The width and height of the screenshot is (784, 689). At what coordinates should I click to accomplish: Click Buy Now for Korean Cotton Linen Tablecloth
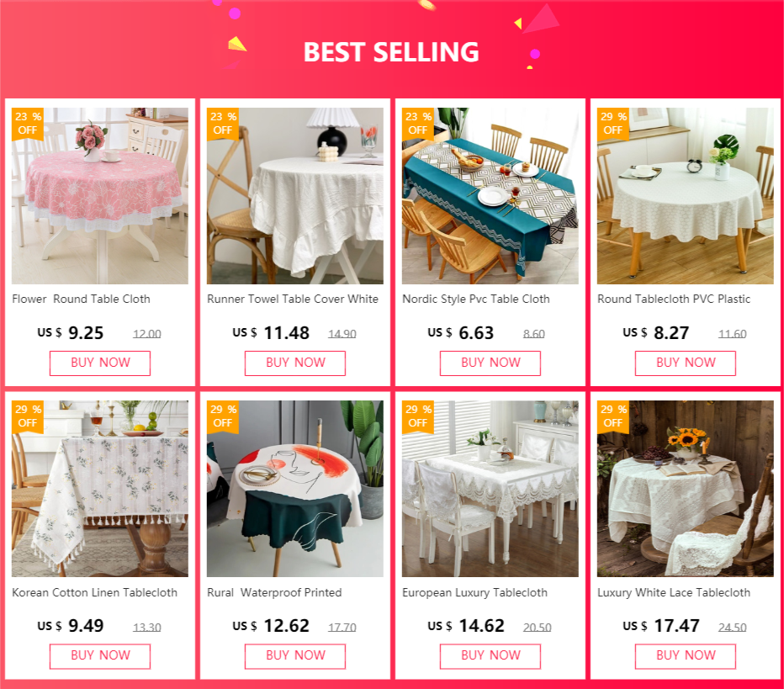(x=100, y=655)
